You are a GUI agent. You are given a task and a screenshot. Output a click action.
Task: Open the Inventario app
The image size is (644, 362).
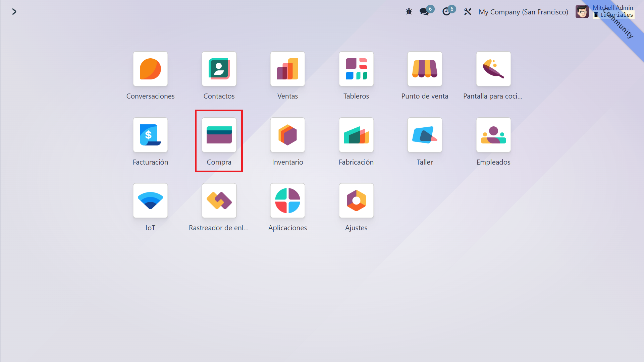(x=287, y=135)
